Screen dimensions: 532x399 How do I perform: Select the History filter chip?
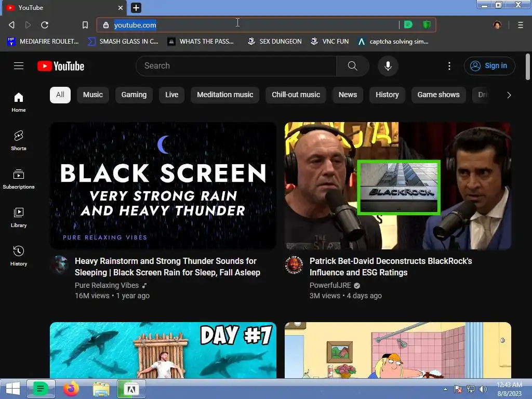pos(387,95)
